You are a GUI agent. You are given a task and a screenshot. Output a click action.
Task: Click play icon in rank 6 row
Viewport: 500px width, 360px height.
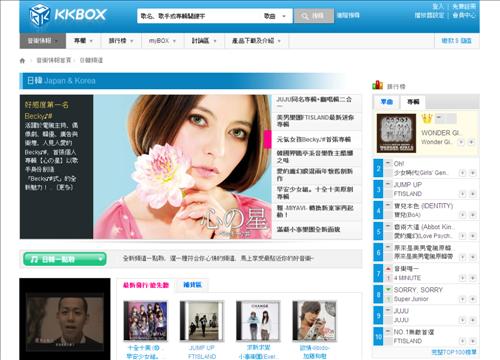pyautogui.click(x=462, y=257)
